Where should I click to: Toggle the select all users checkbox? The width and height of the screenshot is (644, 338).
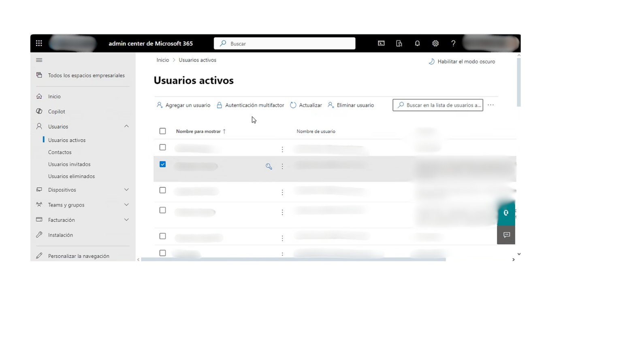point(162,131)
